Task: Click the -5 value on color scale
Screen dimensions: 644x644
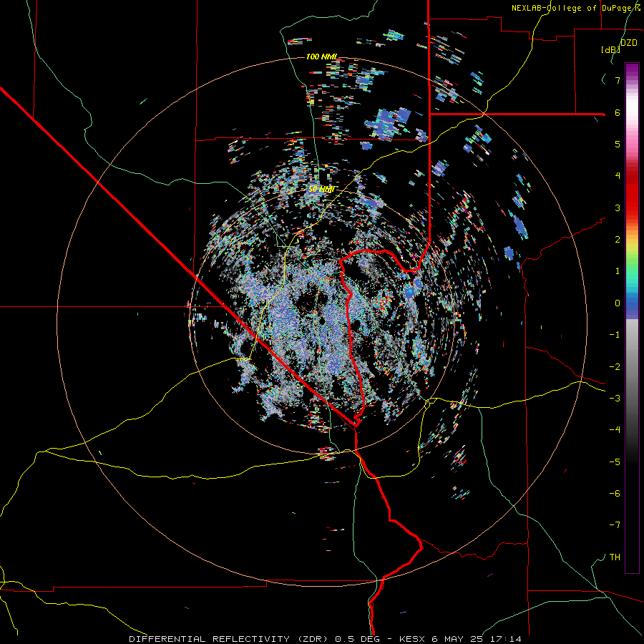Action: click(x=615, y=462)
